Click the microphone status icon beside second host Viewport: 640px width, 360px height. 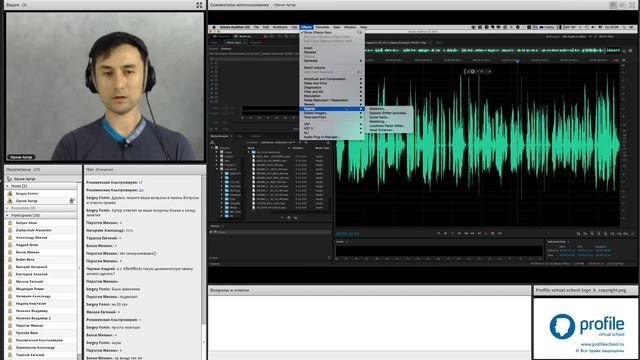tap(72, 200)
